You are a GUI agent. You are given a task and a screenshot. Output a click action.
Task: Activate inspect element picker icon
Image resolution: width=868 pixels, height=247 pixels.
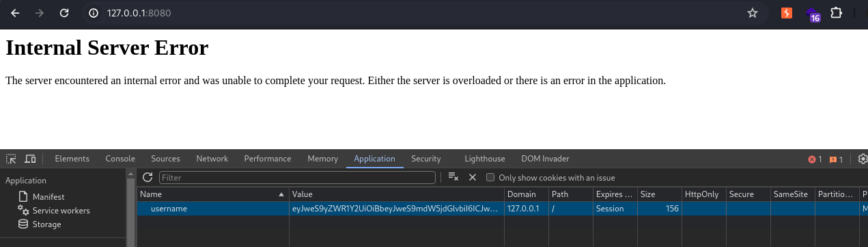(11, 159)
